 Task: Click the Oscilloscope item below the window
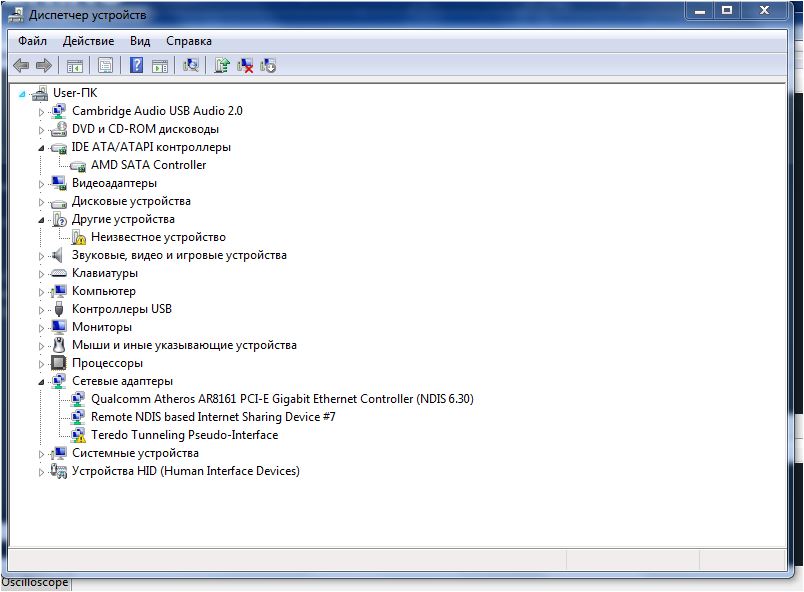[x=35, y=582]
